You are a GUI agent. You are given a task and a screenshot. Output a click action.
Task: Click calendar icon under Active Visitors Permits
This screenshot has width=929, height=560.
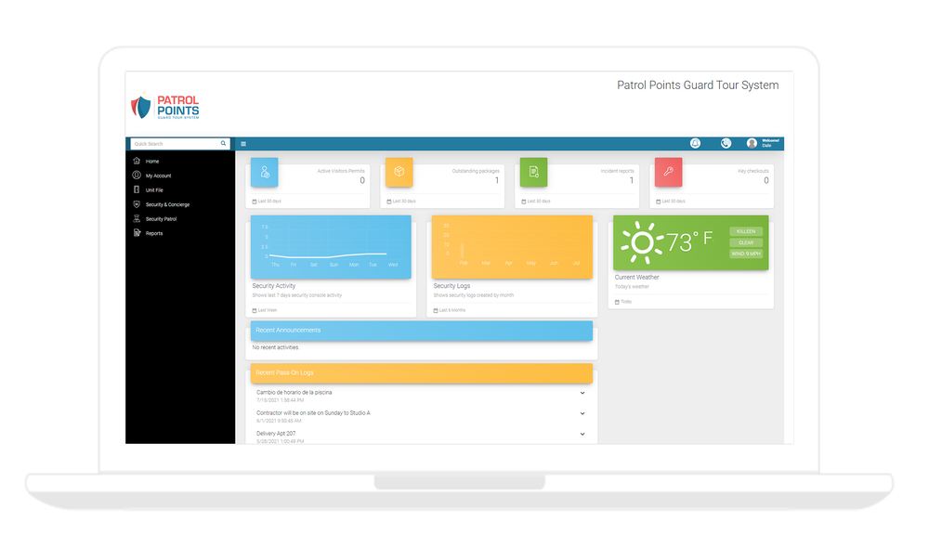pos(255,202)
